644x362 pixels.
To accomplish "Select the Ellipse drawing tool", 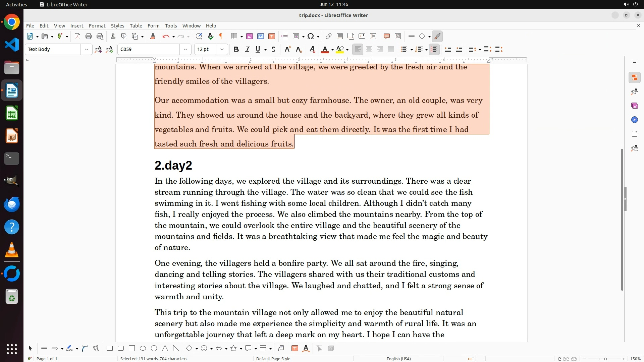I will (x=143, y=349).
